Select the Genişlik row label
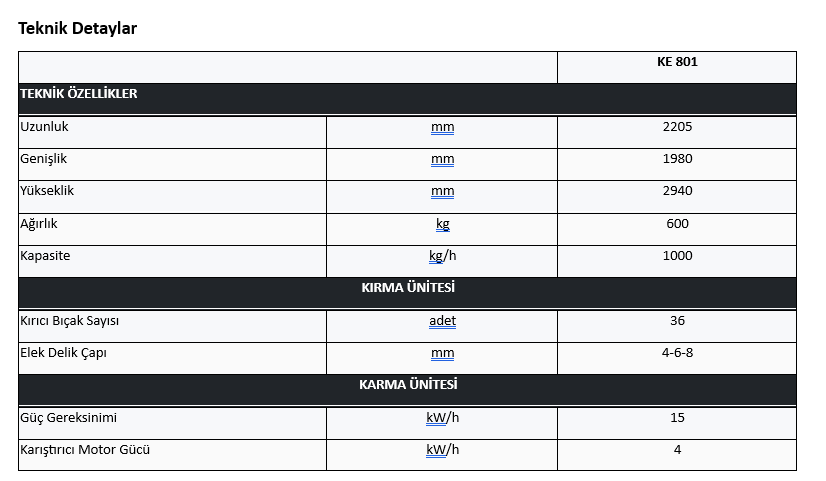 point(43,159)
